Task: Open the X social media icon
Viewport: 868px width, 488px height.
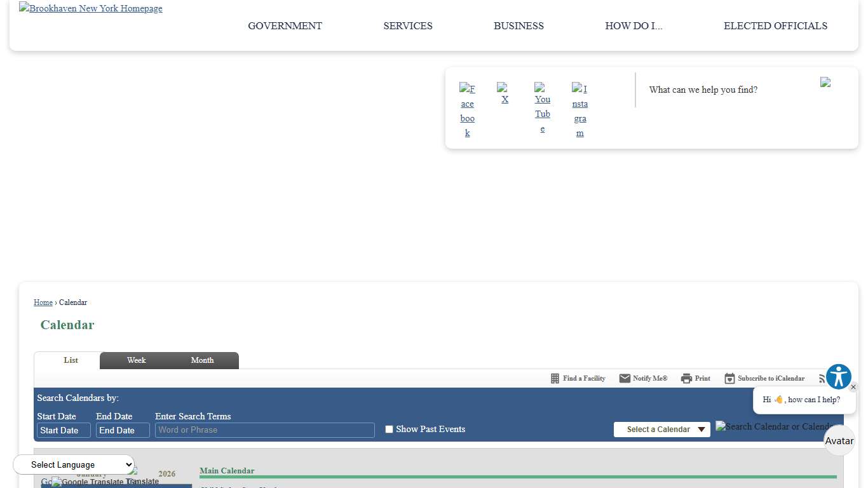Action: [505, 93]
